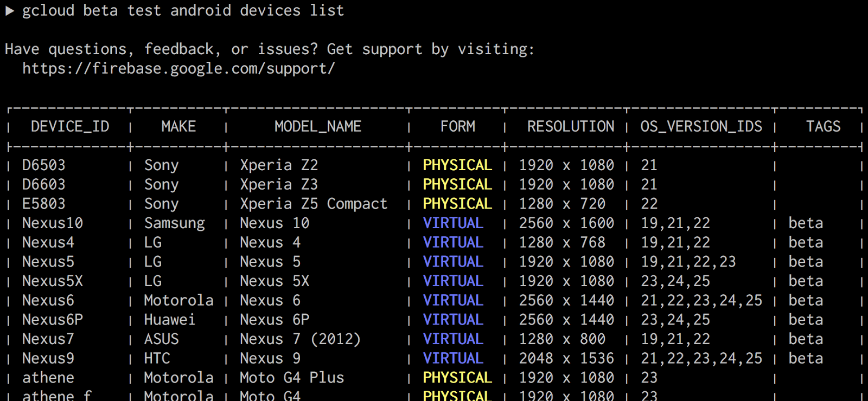Image resolution: width=868 pixels, height=401 pixels.
Task: Click the word 'list' in command
Action: [x=327, y=11]
